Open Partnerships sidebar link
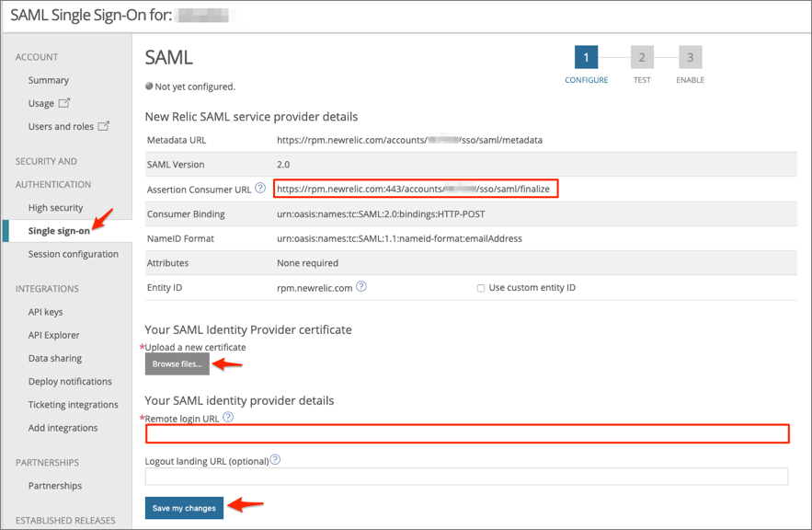This screenshot has width=812, height=530. (55, 486)
